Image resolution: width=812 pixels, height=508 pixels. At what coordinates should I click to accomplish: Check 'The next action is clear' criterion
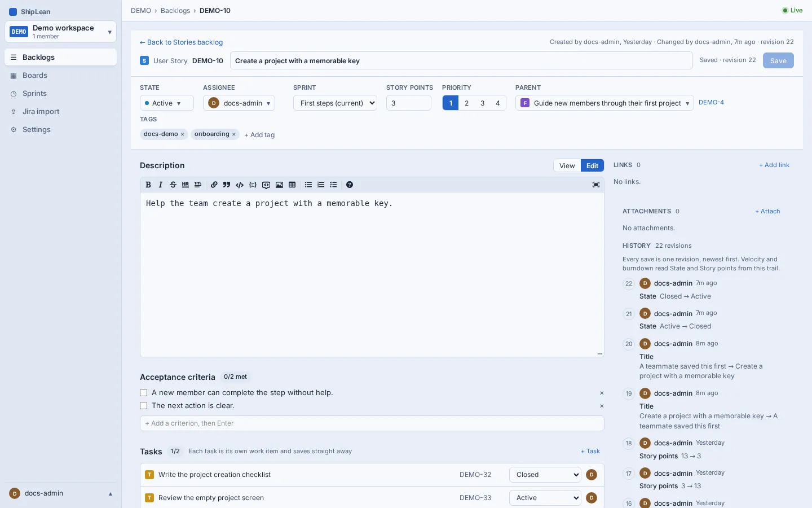click(143, 406)
